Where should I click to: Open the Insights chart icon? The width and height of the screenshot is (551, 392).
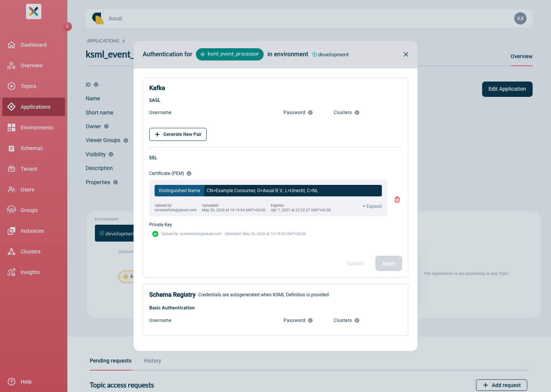click(11, 272)
